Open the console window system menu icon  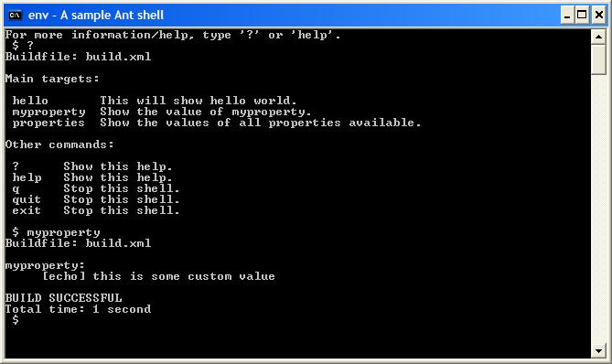pyautogui.click(x=15, y=15)
